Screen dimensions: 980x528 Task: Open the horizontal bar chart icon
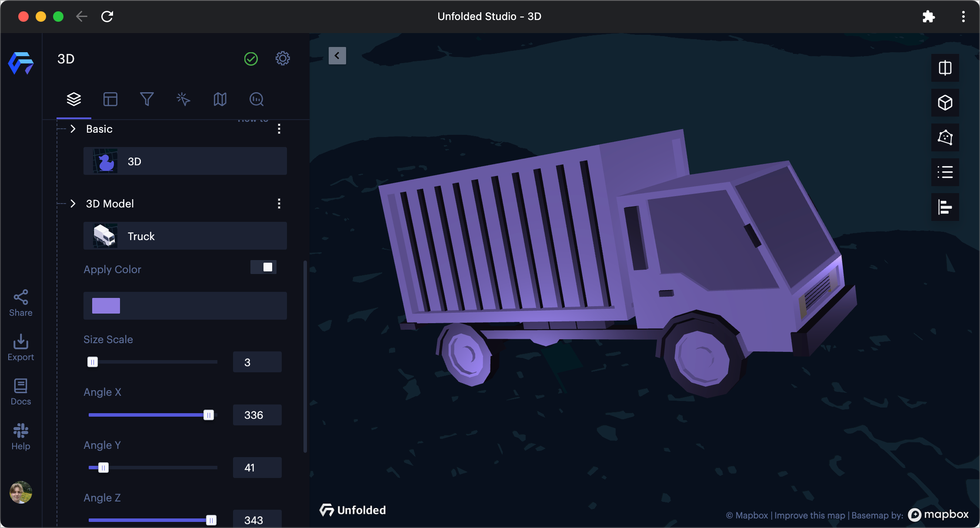click(x=945, y=207)
